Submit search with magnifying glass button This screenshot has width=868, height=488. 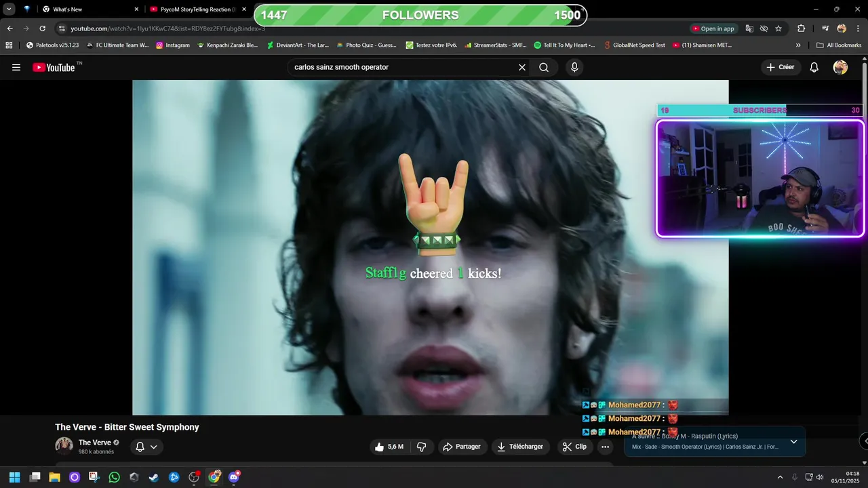(544, 67)
